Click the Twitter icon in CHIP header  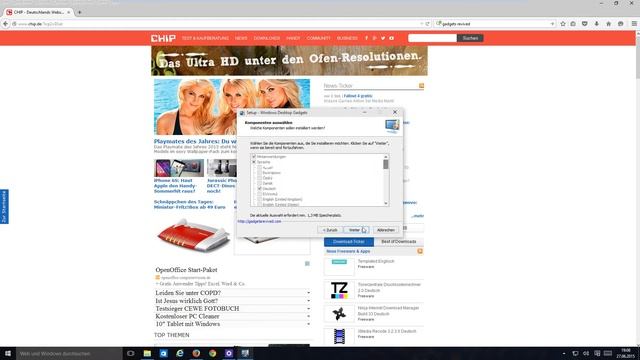point(383,38)
